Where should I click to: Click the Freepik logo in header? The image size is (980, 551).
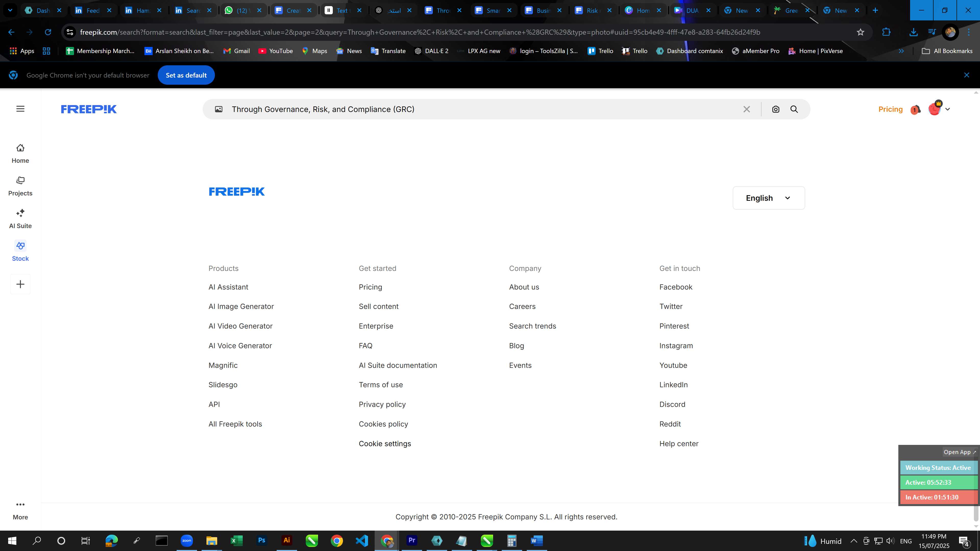click(x=89, y=109)
